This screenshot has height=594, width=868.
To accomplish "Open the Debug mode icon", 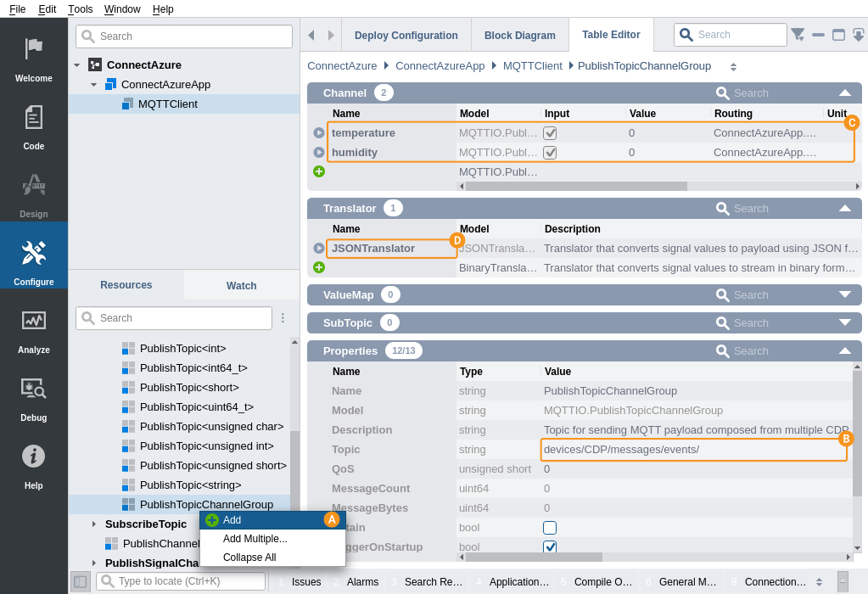I will coord(33,389).
